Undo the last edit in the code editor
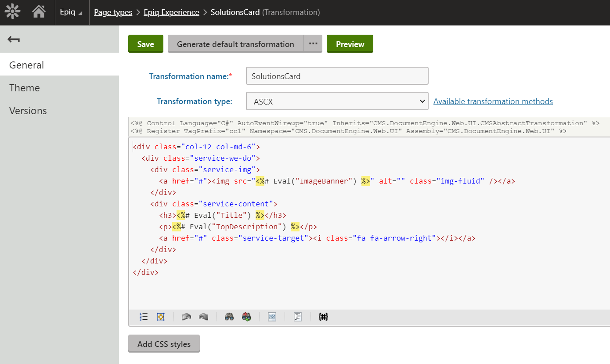 (186, 317)
